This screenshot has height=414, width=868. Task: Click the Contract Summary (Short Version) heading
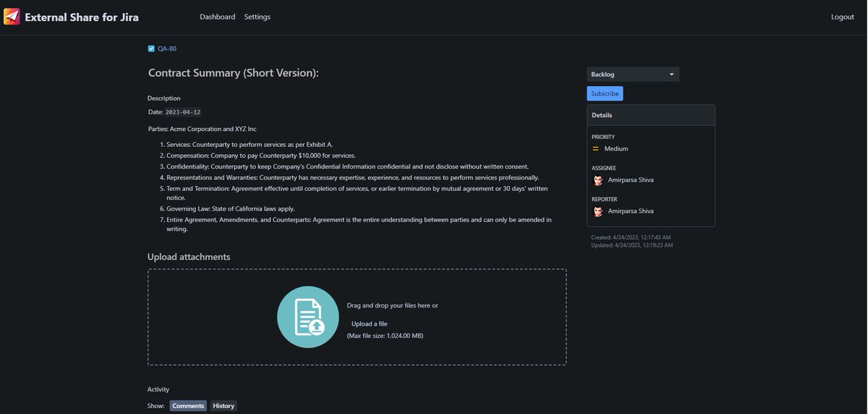[x=234, y=73]
